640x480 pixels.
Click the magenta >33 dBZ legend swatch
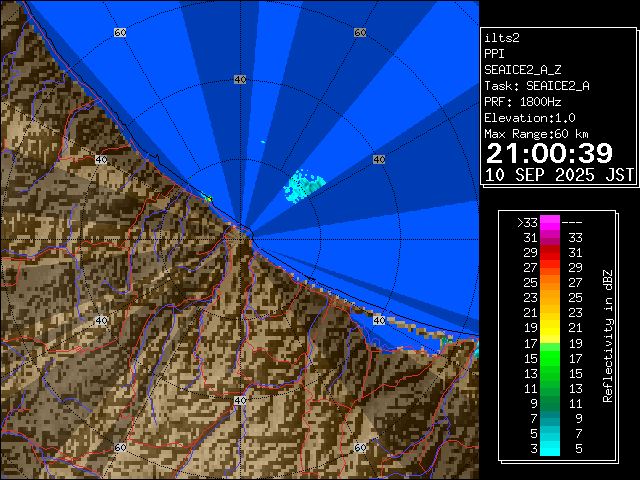click(x=550, y=223)
